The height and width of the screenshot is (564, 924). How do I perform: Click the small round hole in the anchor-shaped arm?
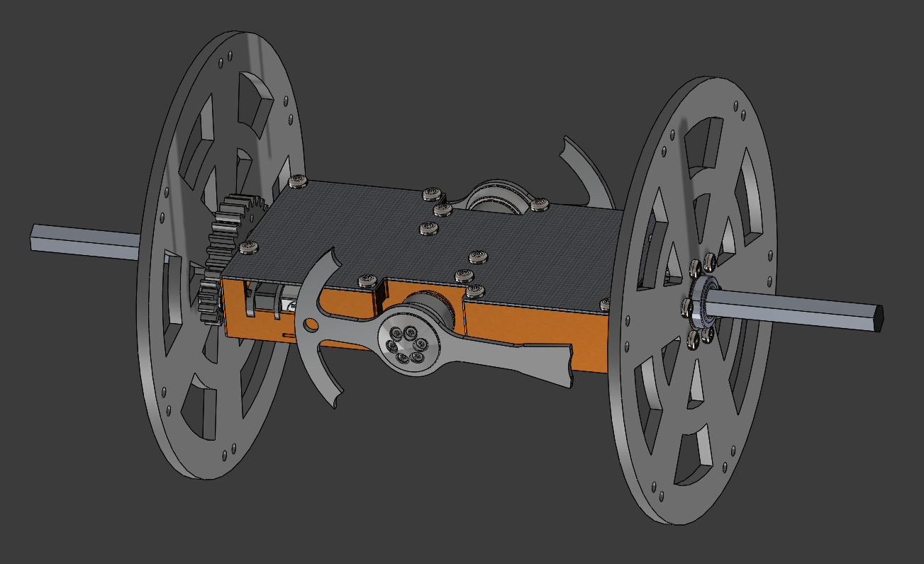311,325
